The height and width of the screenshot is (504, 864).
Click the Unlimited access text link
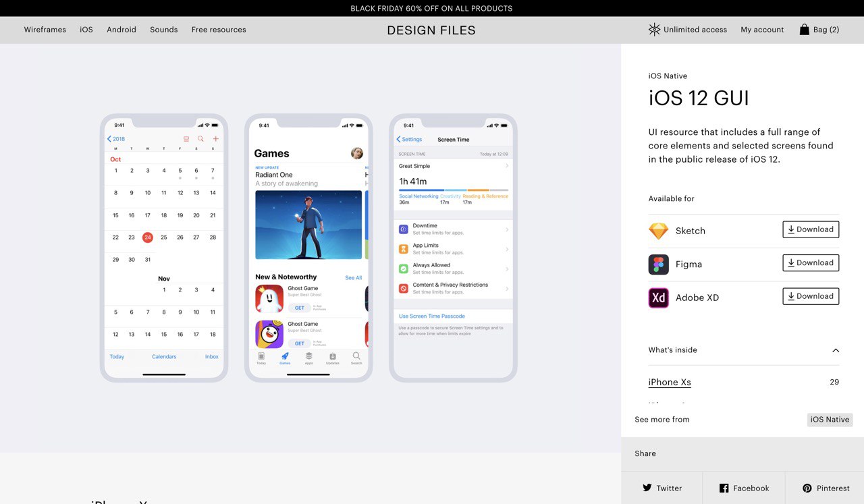click(x=695, y=30)
